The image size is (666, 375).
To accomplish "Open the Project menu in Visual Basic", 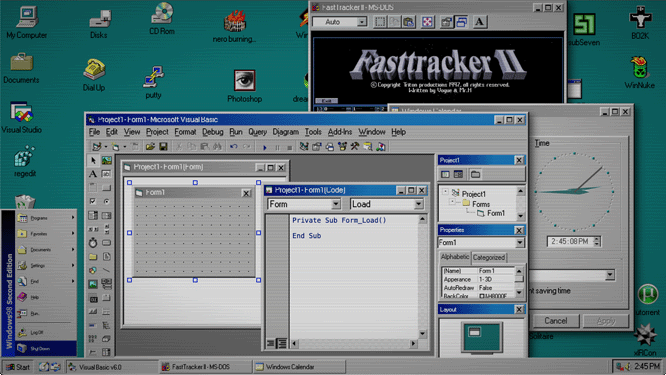I will point(157,132).
